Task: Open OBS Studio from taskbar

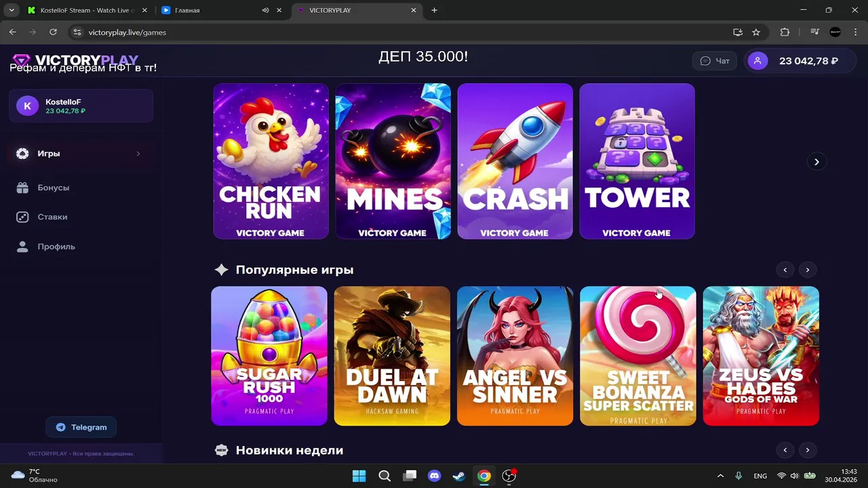Action: [509, 476]
